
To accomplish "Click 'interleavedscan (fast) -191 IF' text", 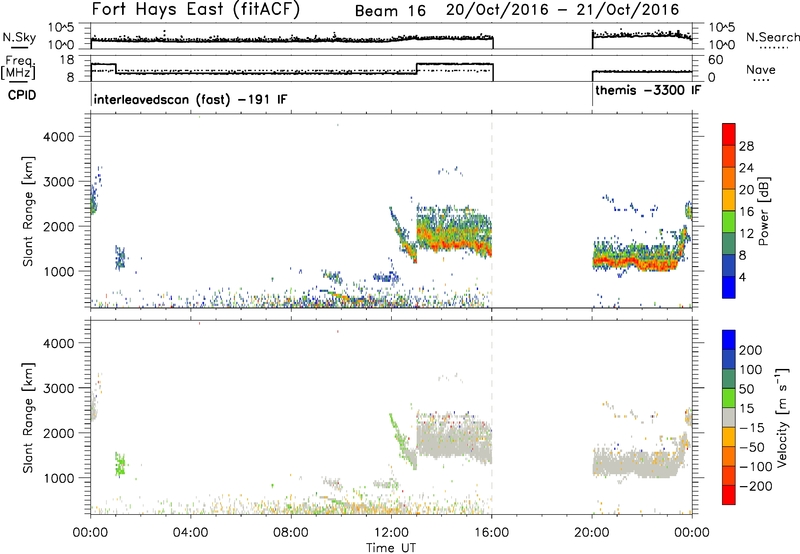I will click(190, 99).
